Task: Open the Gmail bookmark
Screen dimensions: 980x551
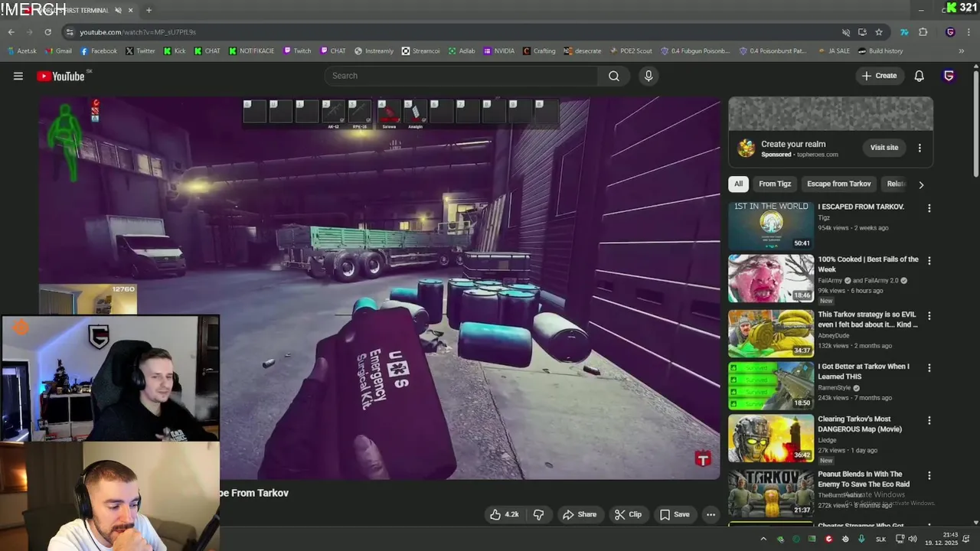Action: (58, 51)
